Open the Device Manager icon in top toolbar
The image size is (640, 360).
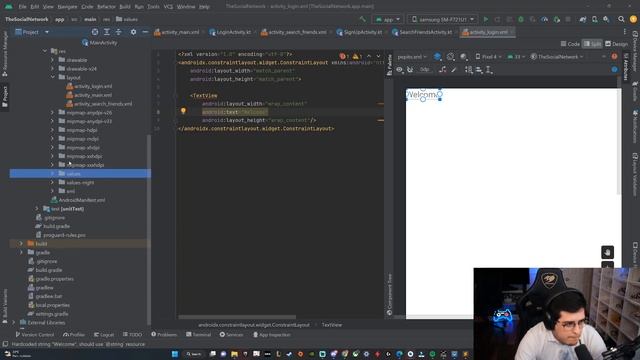pyautogui.click(x=594, y=19)
